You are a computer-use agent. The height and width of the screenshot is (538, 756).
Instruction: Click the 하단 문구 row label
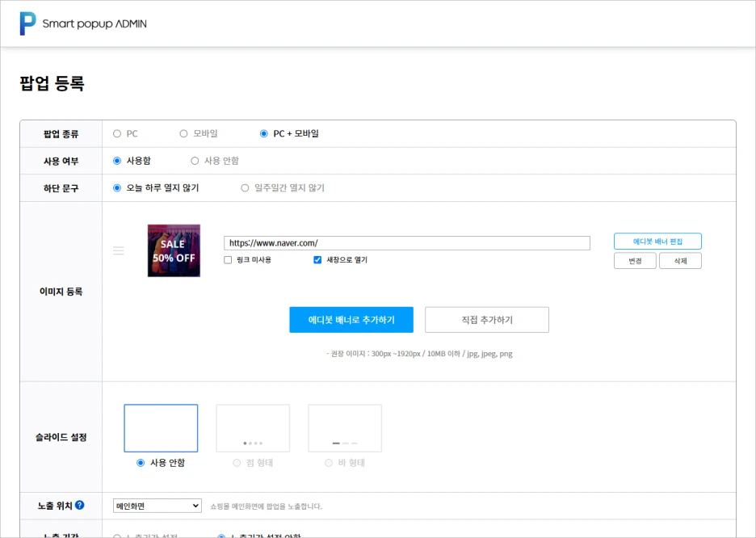pyautogui.click(x=61, y=188)
